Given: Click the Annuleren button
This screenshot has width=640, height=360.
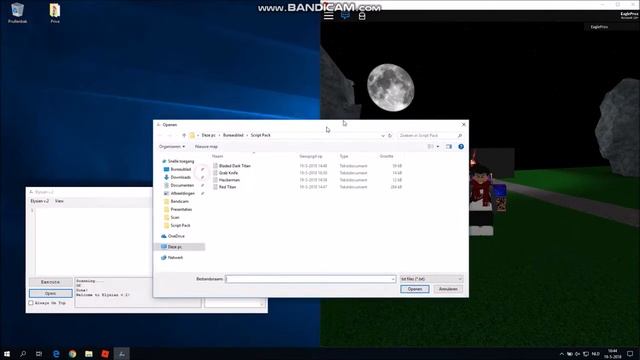Looking at the screenshot, I should (x=448, y=289).
